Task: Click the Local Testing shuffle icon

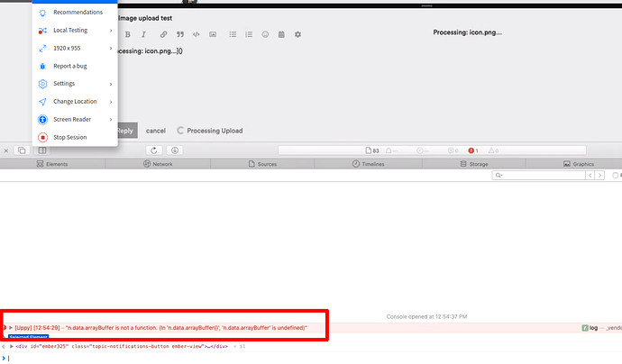Action: tap(42, 31)
